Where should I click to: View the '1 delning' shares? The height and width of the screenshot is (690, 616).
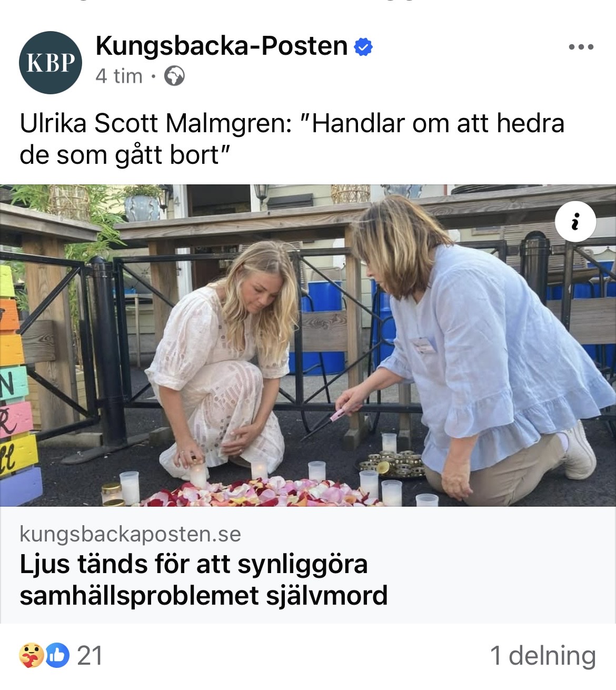pyautogui.click(x=543, y=656)
